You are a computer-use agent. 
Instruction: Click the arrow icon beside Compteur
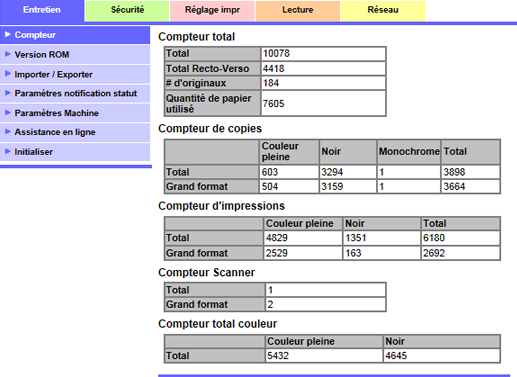(x=8, y=35)
